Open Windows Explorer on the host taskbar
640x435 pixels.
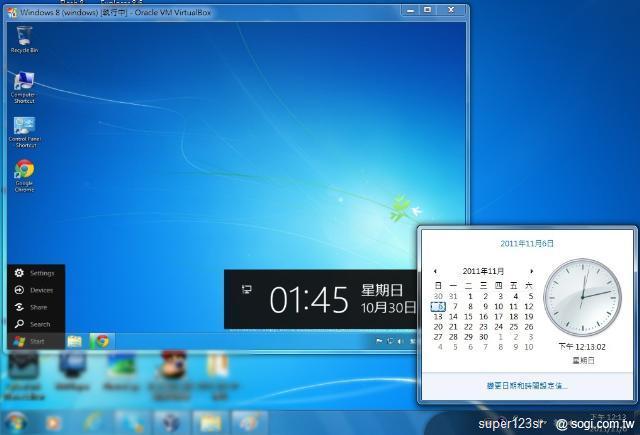pos(210,423)
